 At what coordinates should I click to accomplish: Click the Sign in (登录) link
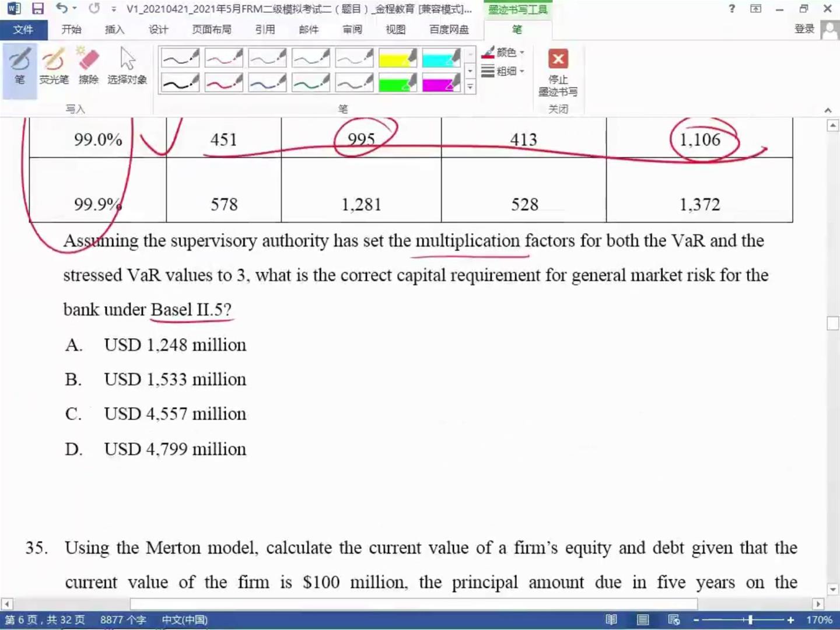click(x=804, y=29)
